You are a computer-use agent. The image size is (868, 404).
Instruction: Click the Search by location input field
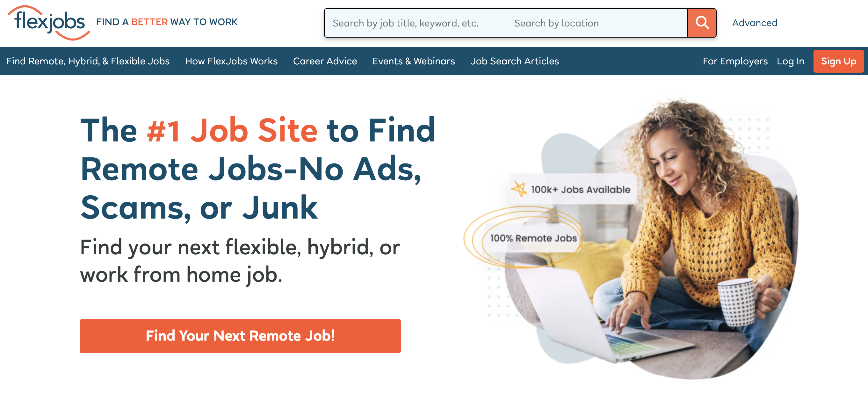(596, 23)
